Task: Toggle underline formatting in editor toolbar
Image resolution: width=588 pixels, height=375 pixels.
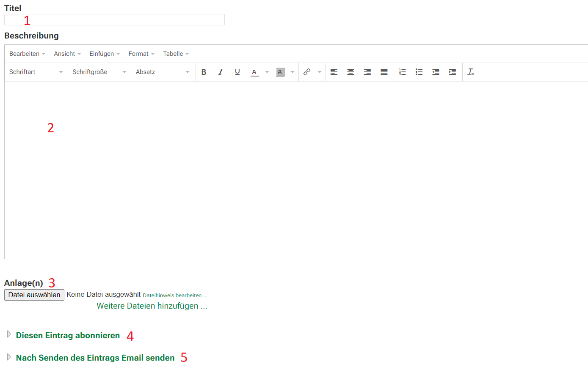Action: [237, 72]
